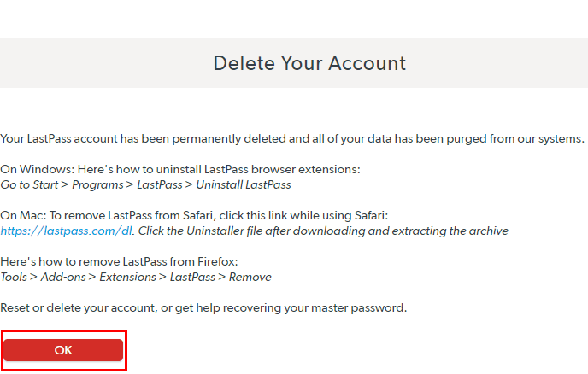Click the master password text
Image resolution: width=588 pixels, height=374 pixels.
[x=358, y=308]
